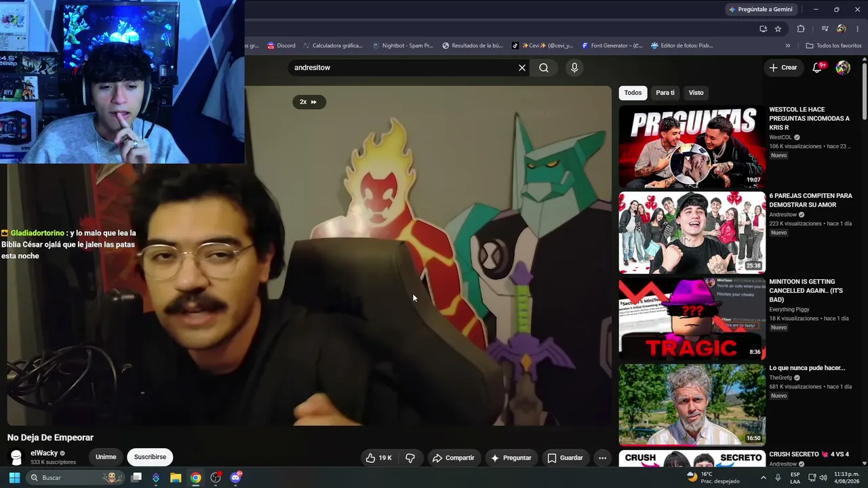Dislike the video with thumbs down
This screenshot has height=488, width=868.
(x=410, y=458)
